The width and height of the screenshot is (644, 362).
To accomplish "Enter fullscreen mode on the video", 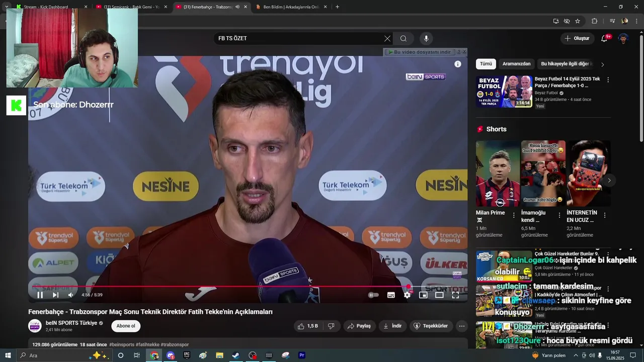I will 455,295.
